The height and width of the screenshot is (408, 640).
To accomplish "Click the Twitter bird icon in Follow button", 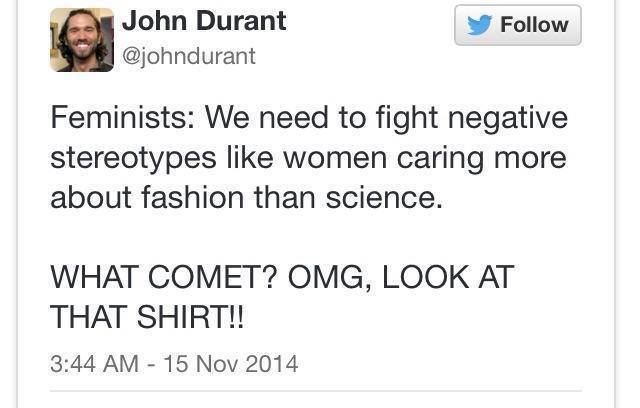I will 480,25.
